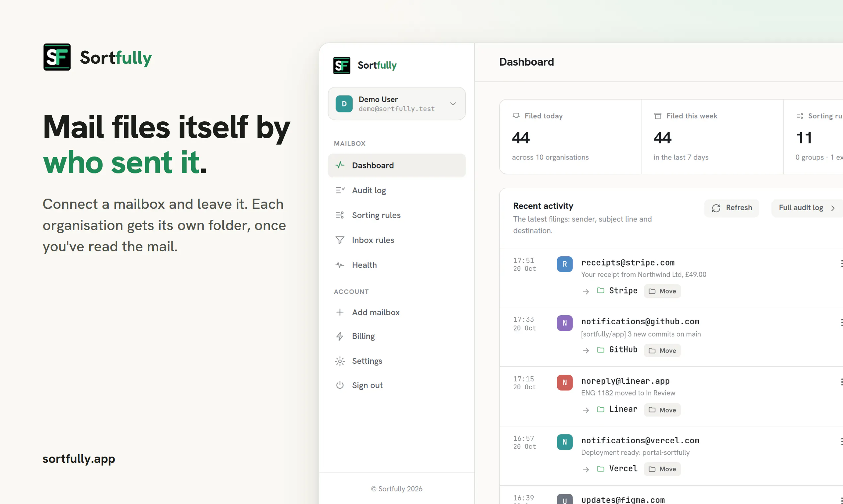The height and width of the screenshot is (504, 843).
Task: Open the GitHub folder icon
Action: (x=601, y=350)
